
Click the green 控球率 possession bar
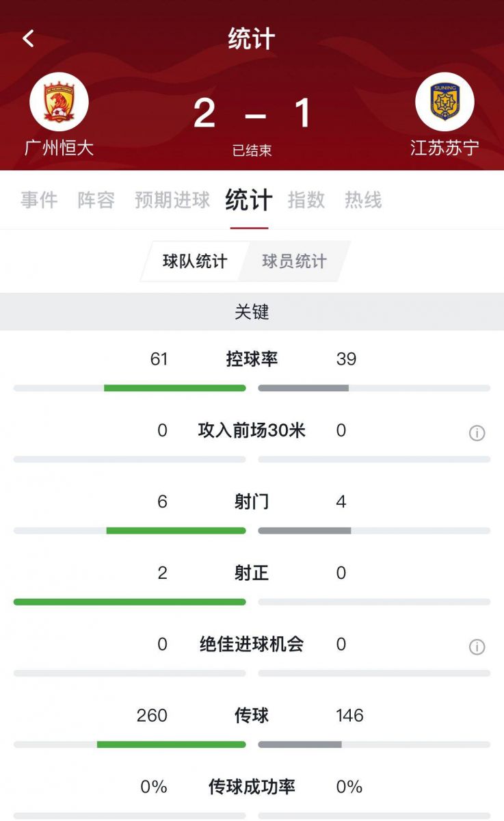tap(174, 388)
